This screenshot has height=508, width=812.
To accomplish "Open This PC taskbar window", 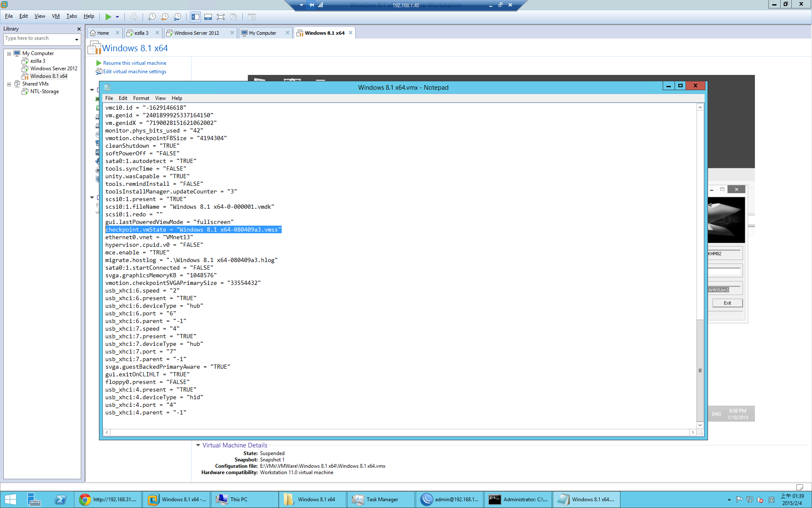I will tap(245, 500).
